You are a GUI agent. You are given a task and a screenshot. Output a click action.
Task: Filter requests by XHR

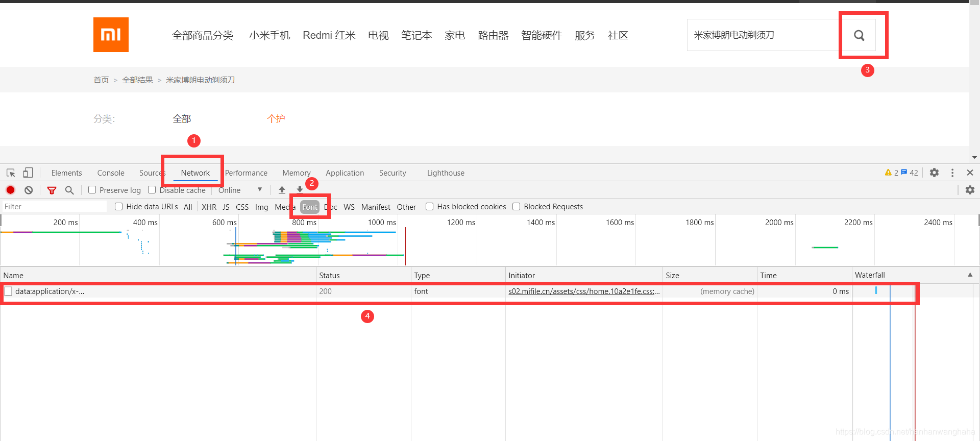click(x=209, y=207)
